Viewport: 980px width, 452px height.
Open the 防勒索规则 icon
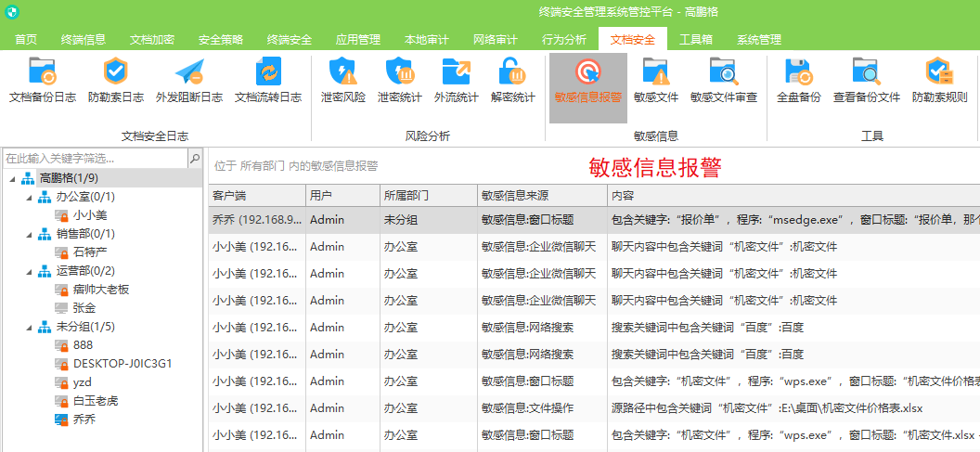tap(939, 72)
